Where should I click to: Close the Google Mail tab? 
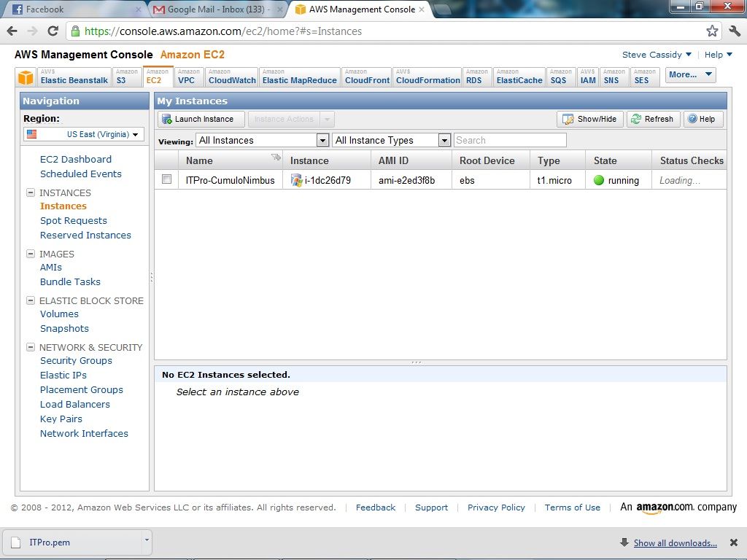click(x=279, y=9)
